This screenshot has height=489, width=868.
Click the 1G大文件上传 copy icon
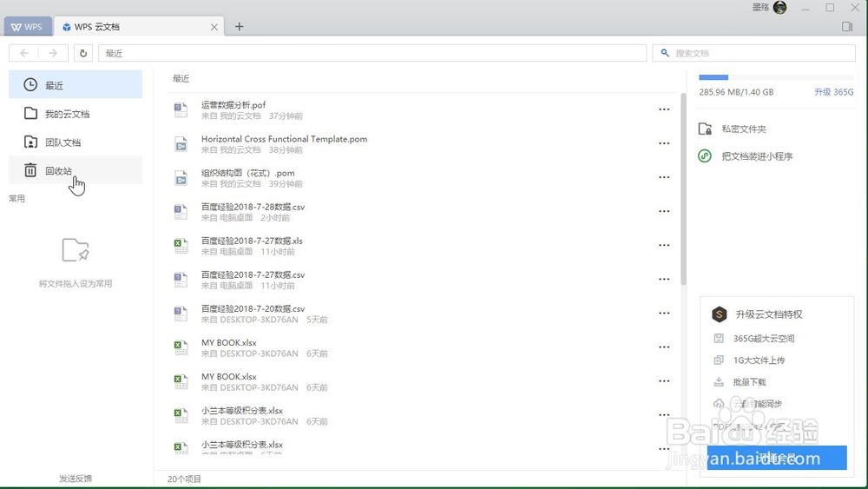click(719, 360)
